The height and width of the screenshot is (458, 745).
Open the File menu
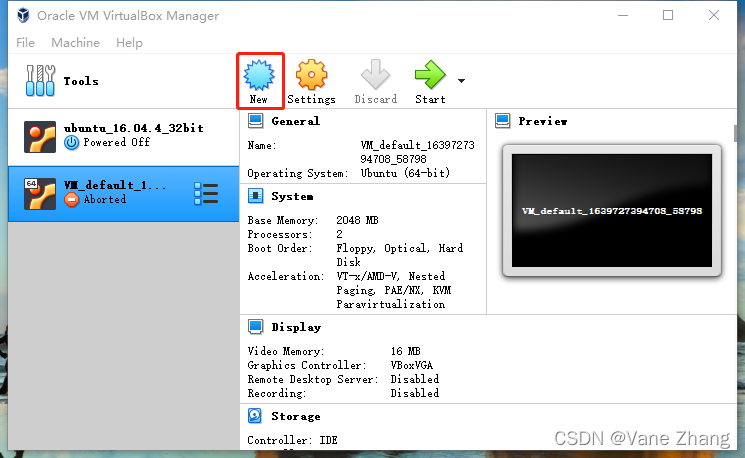point(25,43)
